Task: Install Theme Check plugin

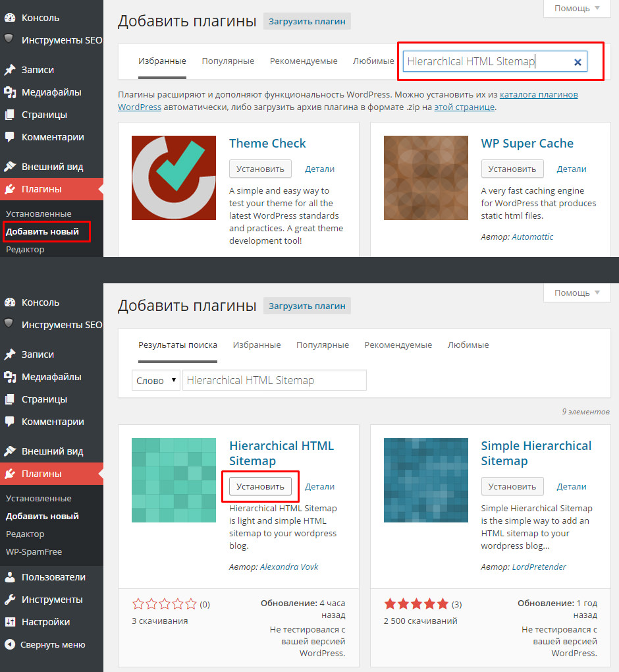Action: (261, 169)
